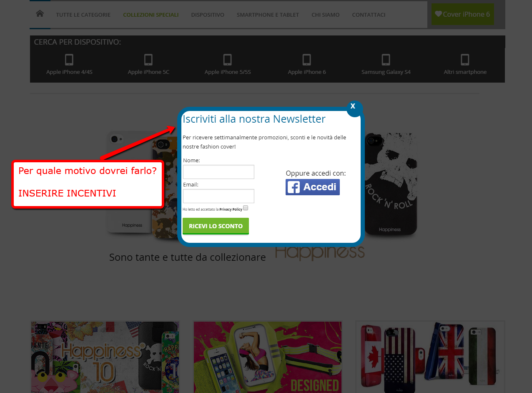Screen dimensions: 532x393
Task: Log in with the Facebook Accedi button
Action: [x=313, y=187]
